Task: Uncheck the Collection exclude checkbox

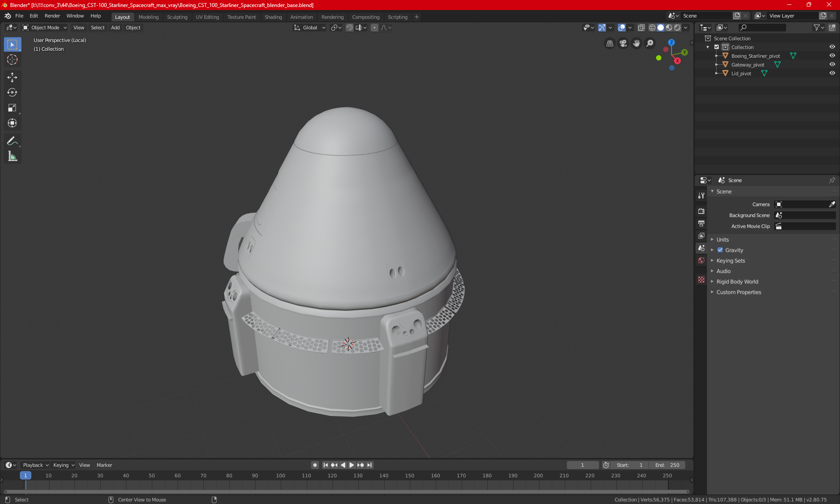Action: pyautogui.click(x=717, y=47)
